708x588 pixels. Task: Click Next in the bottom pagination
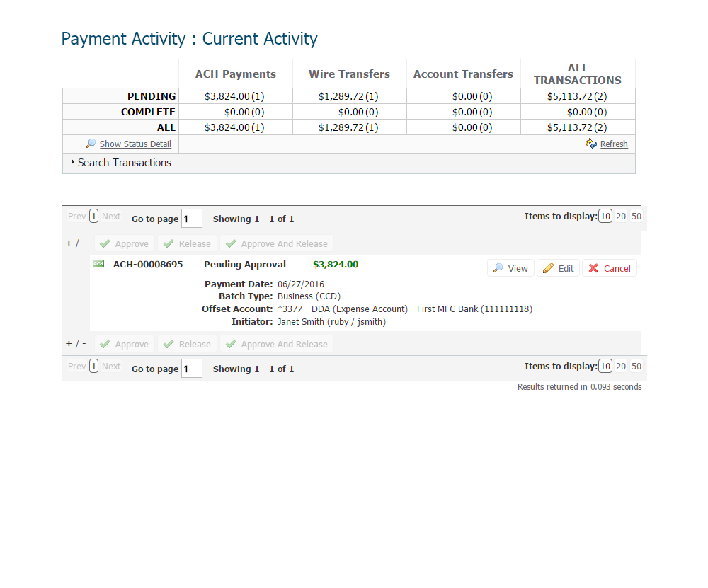point(111,367)
